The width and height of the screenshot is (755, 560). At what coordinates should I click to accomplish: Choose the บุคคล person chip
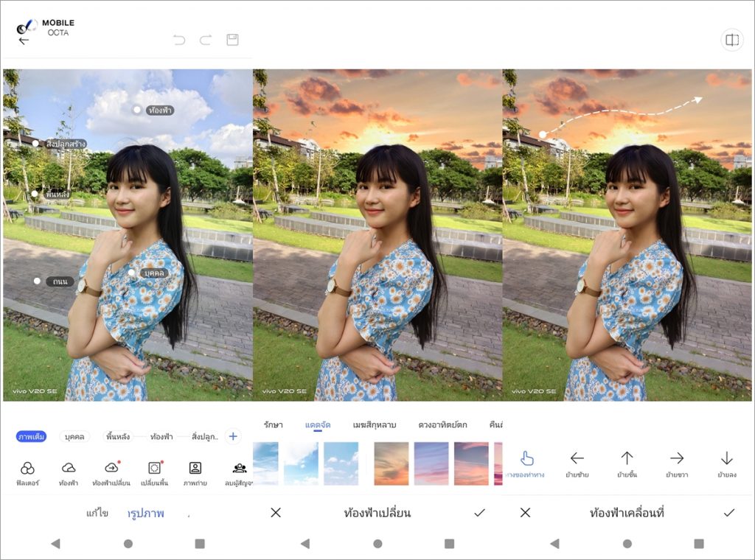[x=74, y=437]
